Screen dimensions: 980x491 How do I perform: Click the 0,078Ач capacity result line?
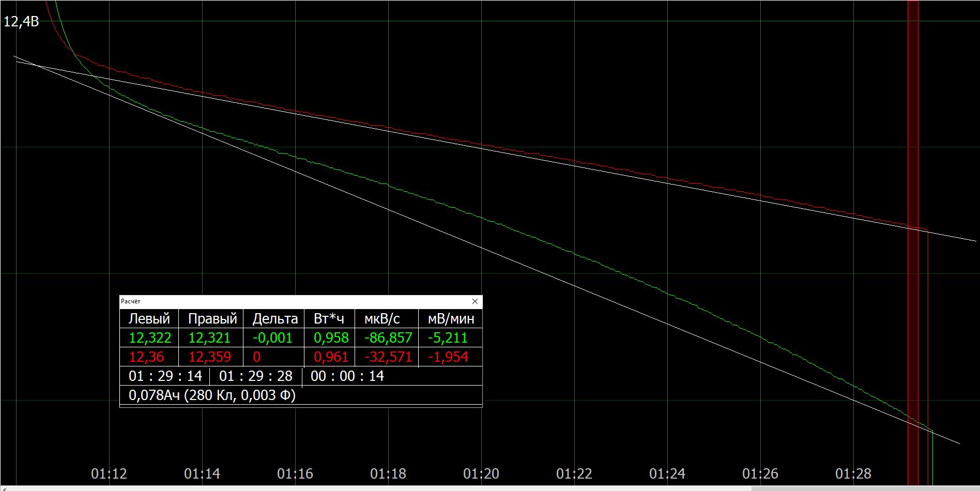(x=212, y=395)
